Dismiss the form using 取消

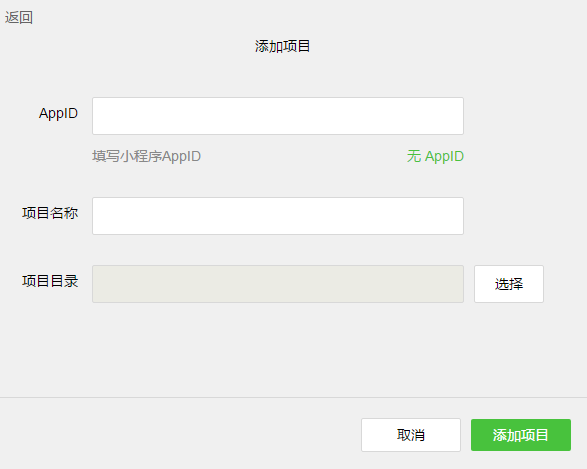pos(411,435)
